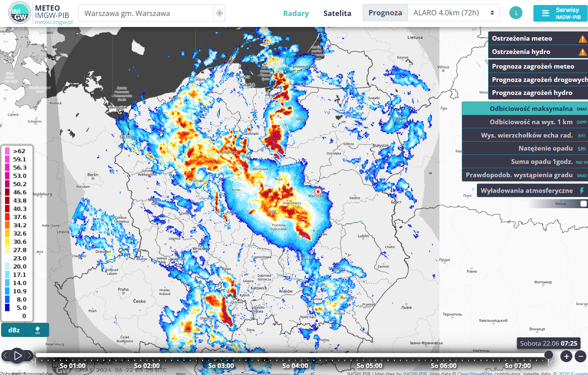Click the 40.3 dBz red legend swatch
Image resolution: width=588 pixels, height=375 pixels.
[7, 208]
